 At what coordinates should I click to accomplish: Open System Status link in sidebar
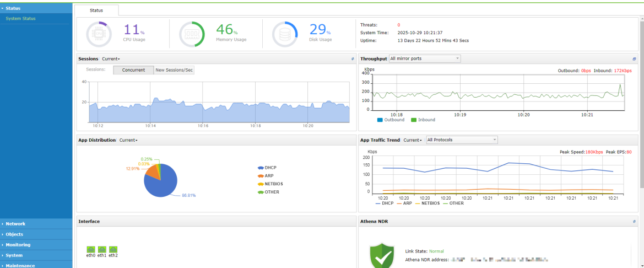click(x=20, y=19)
